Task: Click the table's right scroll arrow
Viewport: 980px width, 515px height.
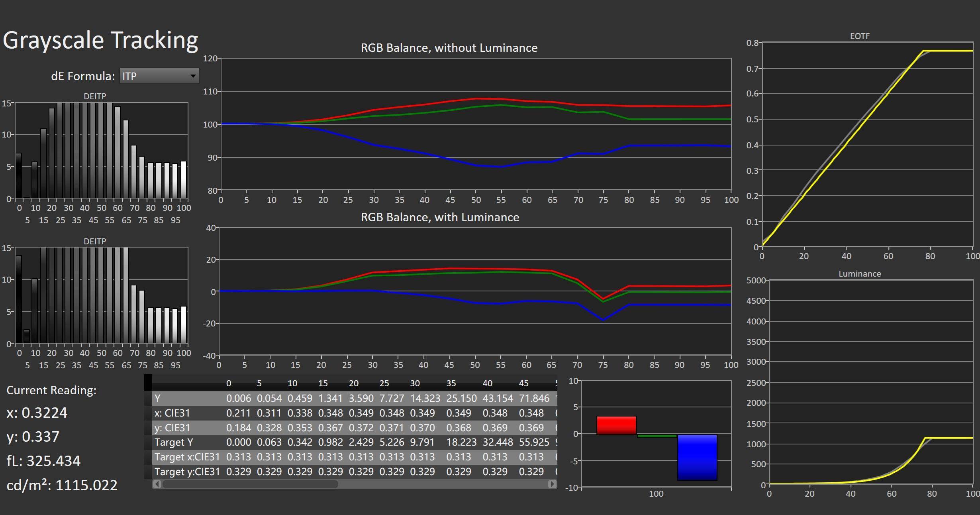Action: point(552,484)
